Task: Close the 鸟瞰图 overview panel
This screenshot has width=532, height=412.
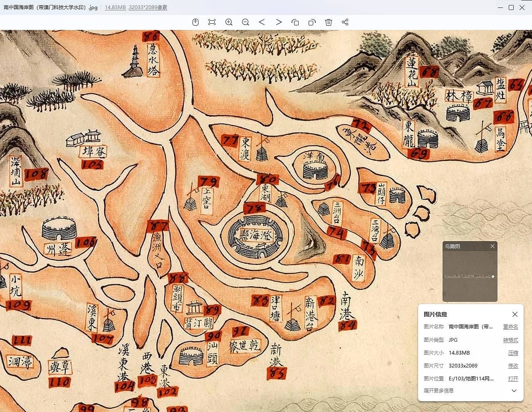Action: pyautogui.click(x=492, y=246)
